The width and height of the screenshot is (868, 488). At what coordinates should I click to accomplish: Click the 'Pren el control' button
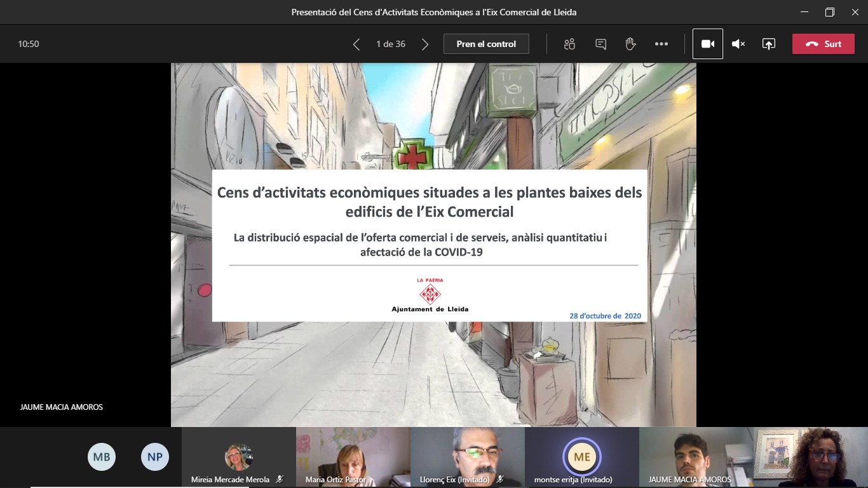click(x=486, y=44)
